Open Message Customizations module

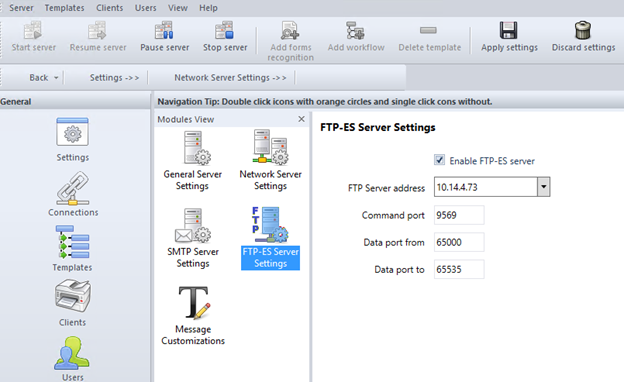pos(193,316)
